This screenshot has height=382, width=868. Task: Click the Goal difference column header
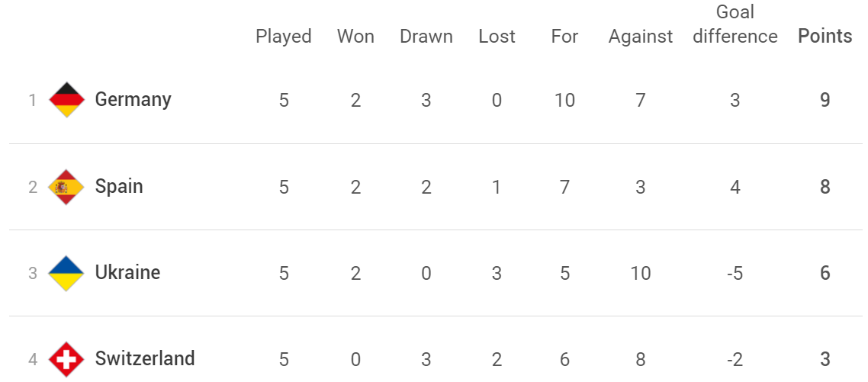[735, 24]
